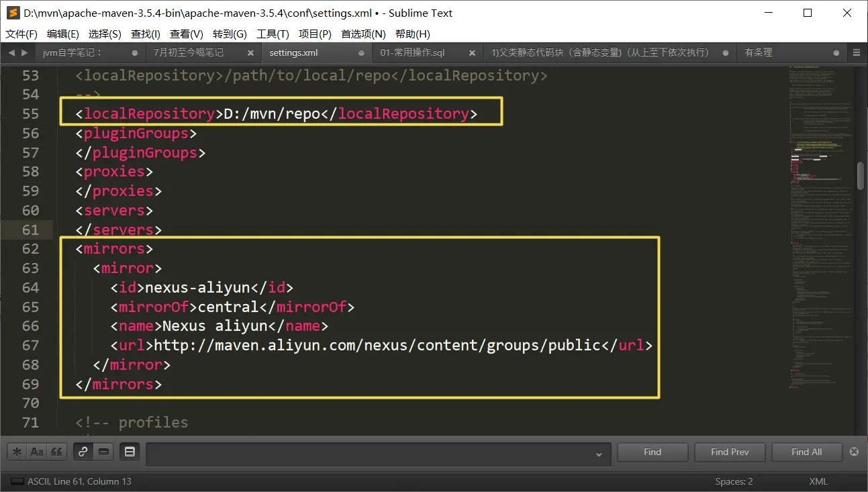Open the 转到(G) menu
The image size is (868, 492).
(x=230, y=34)
